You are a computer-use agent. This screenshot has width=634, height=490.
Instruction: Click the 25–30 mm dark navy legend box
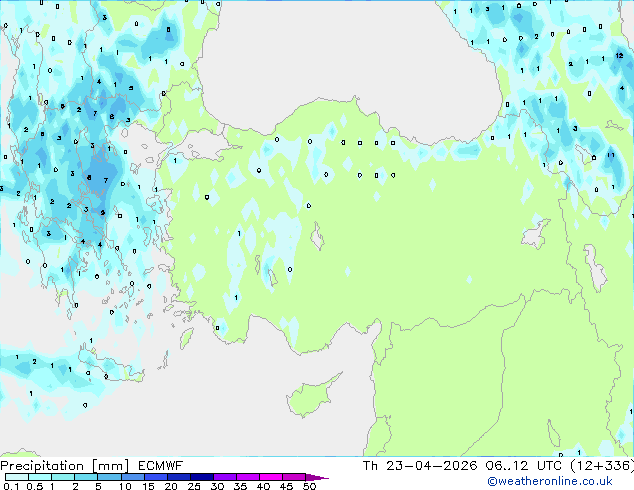click(201, 477)
